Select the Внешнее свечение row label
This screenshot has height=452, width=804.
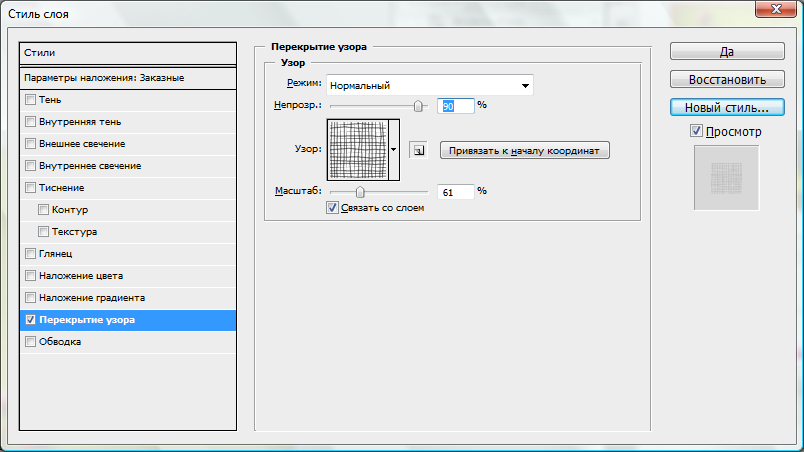coord(82,144)
